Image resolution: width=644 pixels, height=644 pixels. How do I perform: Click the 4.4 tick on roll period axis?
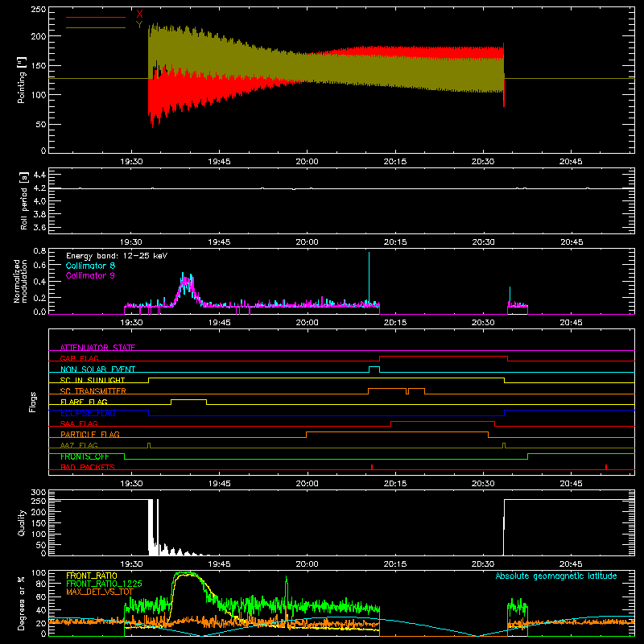click(x=39, y=175)
